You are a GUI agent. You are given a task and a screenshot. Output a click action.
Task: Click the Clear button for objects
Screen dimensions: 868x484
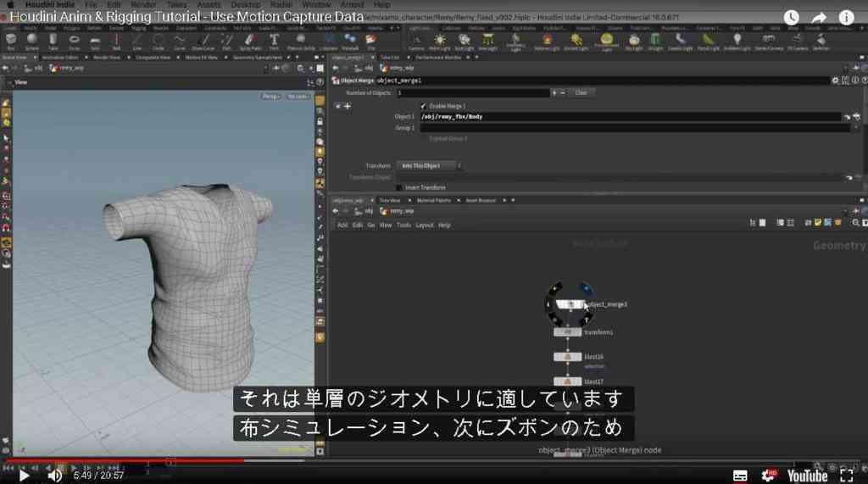[x=581, y=92]
